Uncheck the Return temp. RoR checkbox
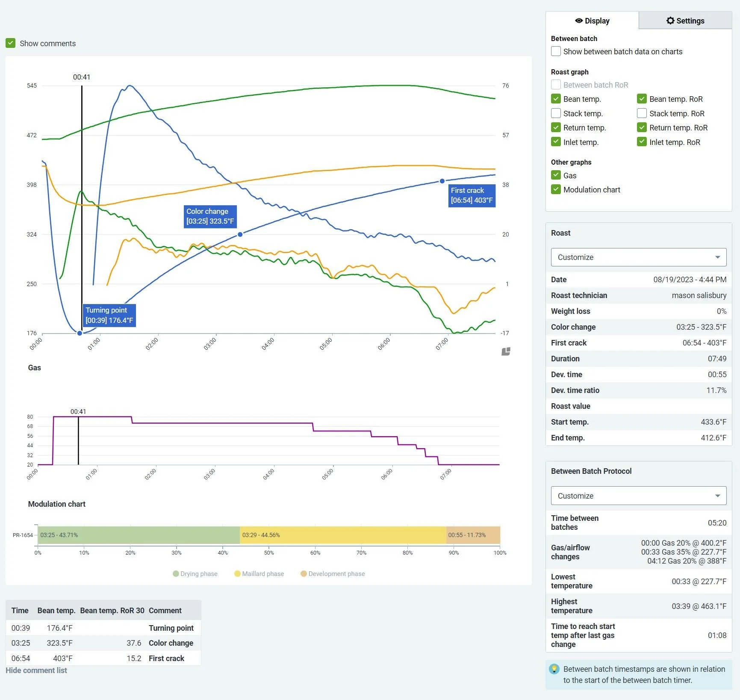The width and height of the screenshot is (740, 700). tap(642, 127)
